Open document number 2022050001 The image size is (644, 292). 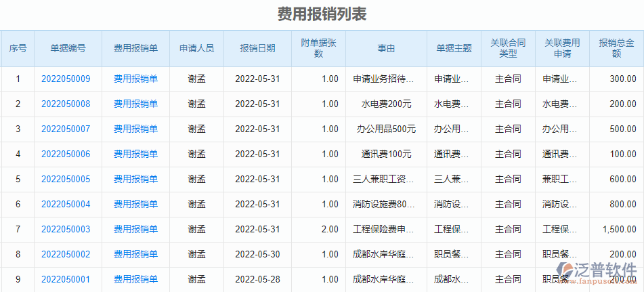tap(66, 279)
